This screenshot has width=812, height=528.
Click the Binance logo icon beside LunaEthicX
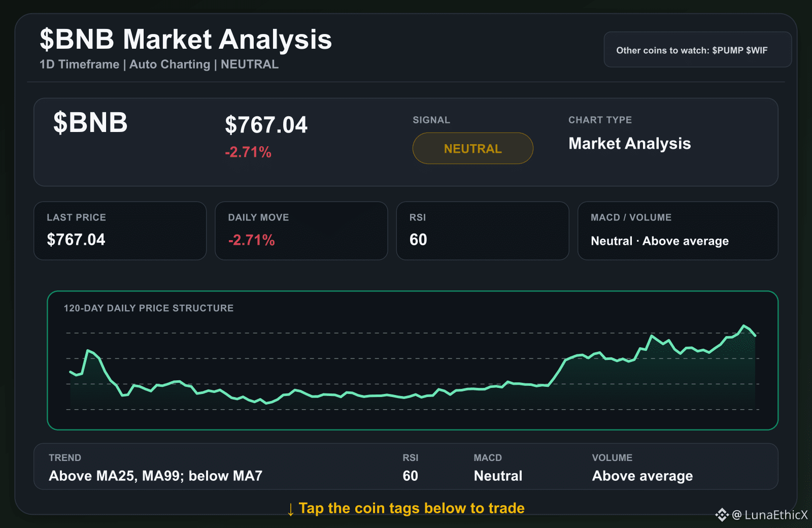point(722,515)
